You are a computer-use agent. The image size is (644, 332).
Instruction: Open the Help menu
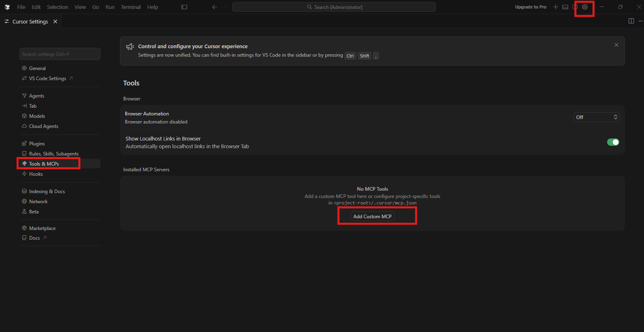point(153,7)
